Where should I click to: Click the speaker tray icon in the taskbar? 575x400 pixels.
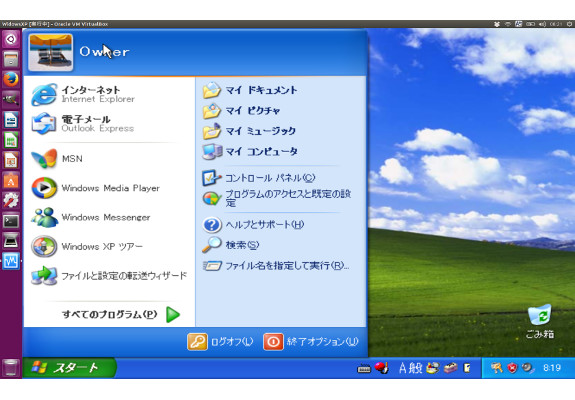(x=528, y=368)
